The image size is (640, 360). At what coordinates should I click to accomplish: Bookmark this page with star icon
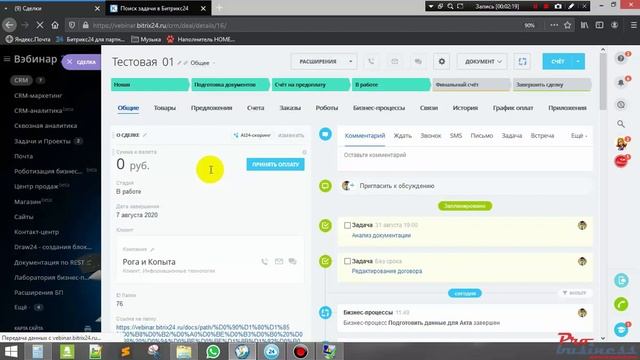tap(567, 25)
